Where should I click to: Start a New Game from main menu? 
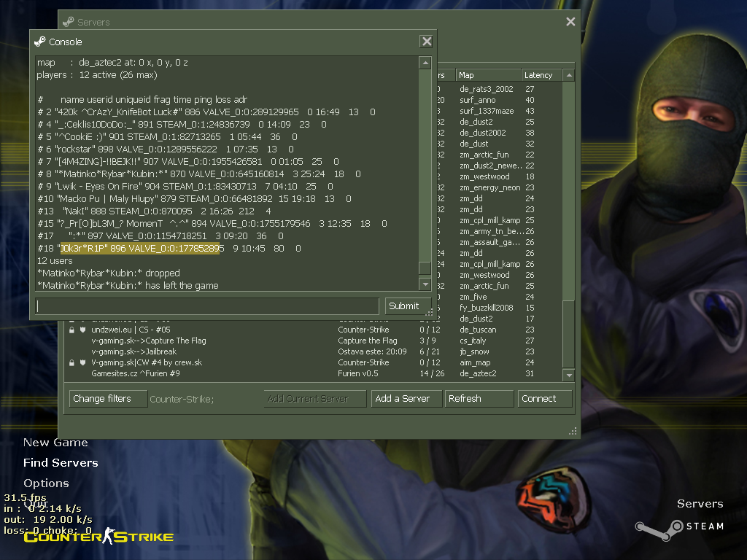(x=55, y=443)
